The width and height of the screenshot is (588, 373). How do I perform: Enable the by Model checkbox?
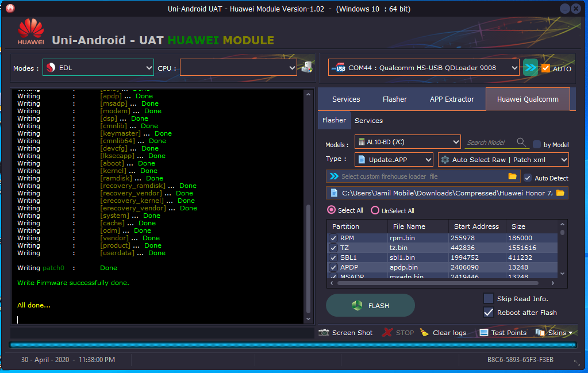537,144
